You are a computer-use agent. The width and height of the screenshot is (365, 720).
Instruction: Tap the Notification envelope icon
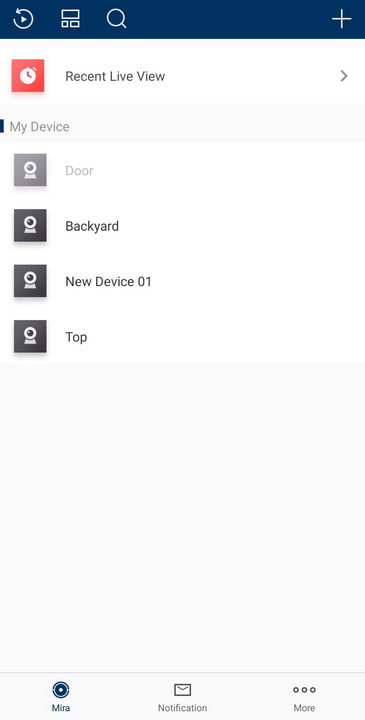(182, 690)
